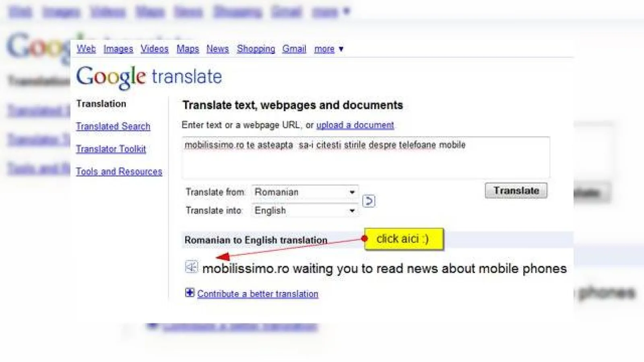The height and width of the screenshot is (362, 644).
Task: Go to Web in top navigation
Action: pyautogui.click(x=86, y=49)
